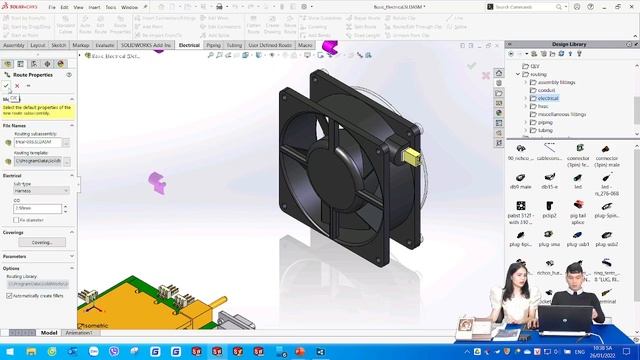This screenshot has height=360, width=640.
Task: Enable the Fix diameter checkbox
Action: [16, 220]
